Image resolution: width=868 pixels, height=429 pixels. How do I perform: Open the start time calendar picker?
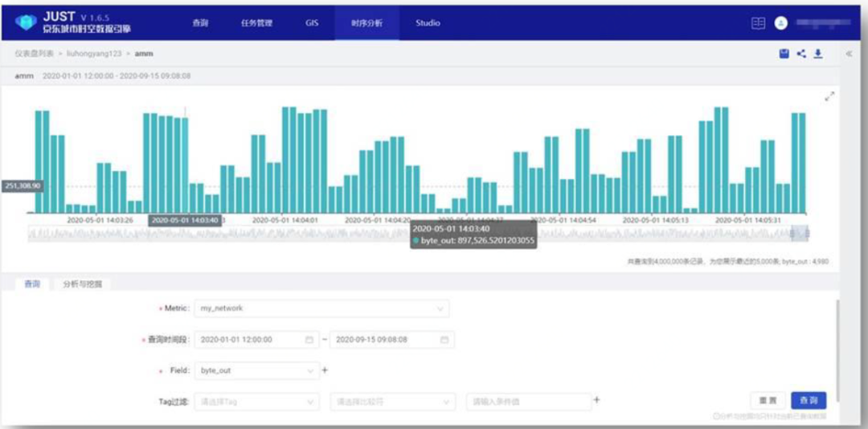point(309,340)
